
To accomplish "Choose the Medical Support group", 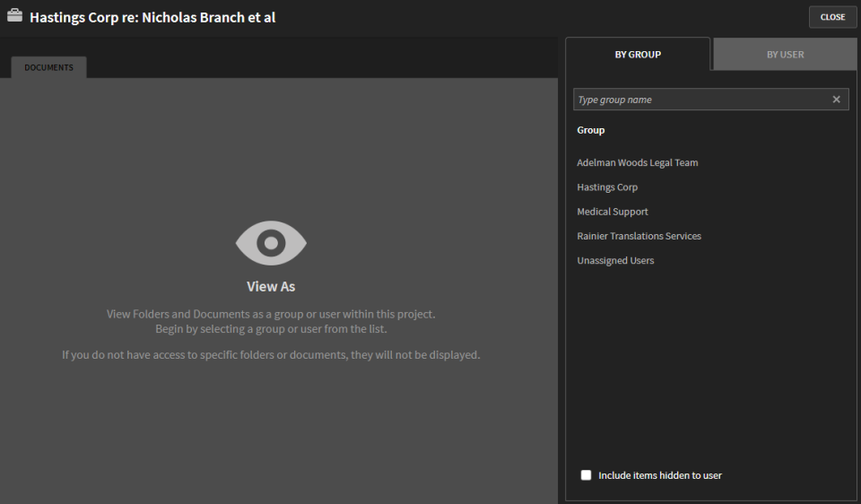I will coord(613,212).
